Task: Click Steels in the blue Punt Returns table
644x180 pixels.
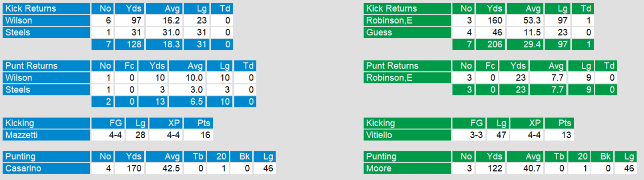Action: pos(18,90)
